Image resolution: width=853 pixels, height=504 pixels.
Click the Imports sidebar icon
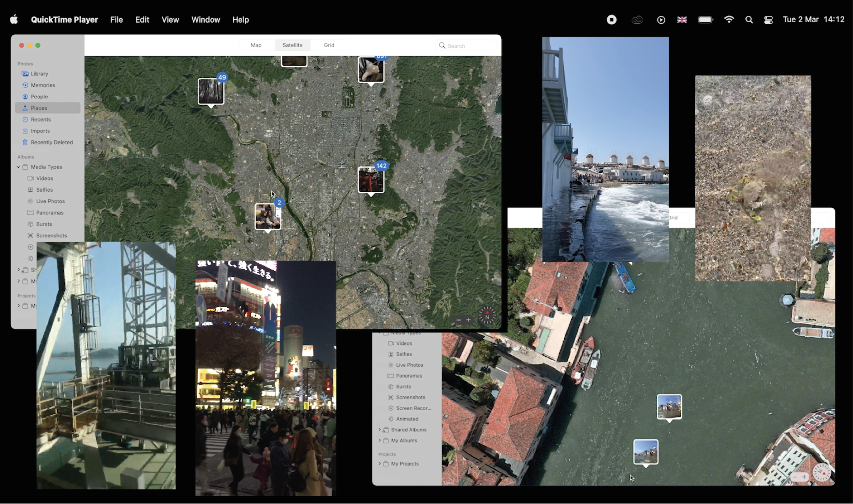point(25,131)
